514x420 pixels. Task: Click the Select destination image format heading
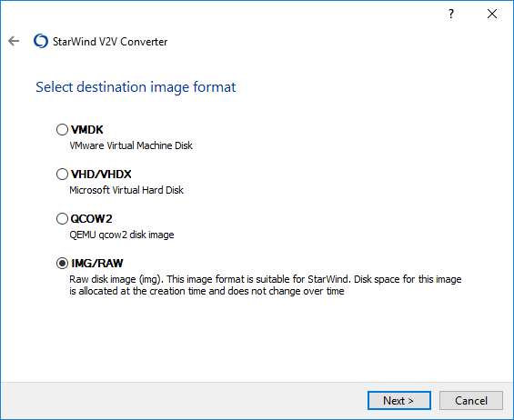[136, 87]
